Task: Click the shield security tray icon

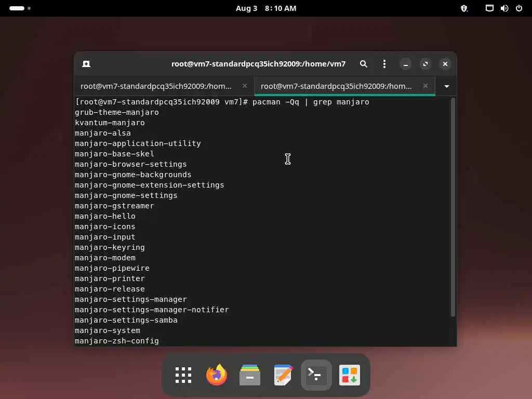Action: (x=464, y=8)
